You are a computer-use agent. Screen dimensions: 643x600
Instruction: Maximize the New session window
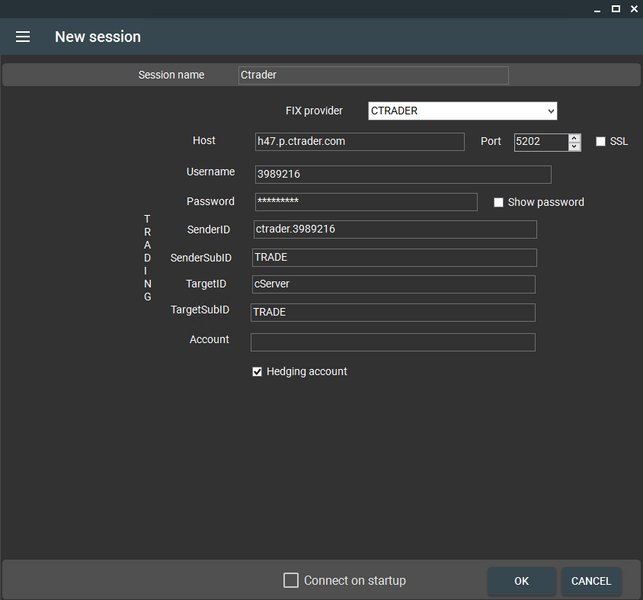615,8
